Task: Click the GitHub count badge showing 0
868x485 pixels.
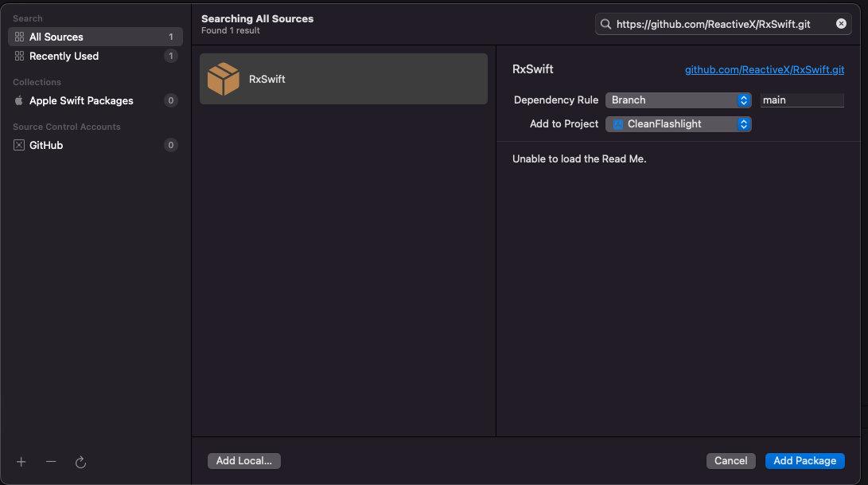Action: click(x=171, y=145)
